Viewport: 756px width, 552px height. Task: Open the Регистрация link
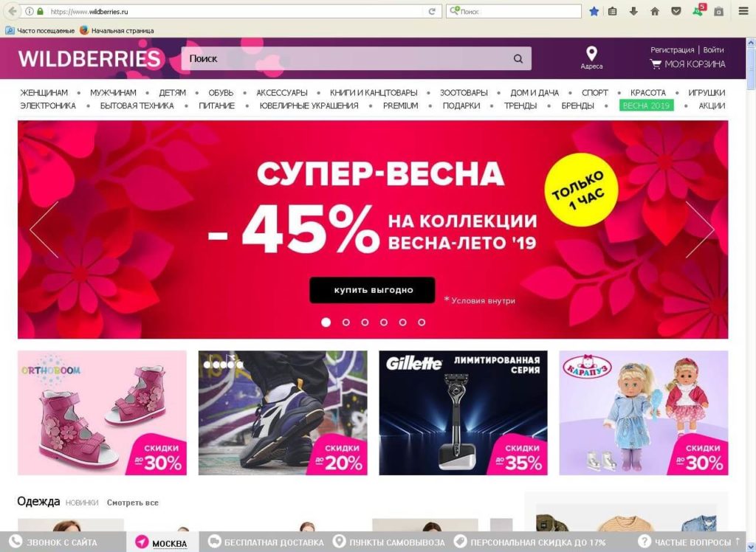672,49
